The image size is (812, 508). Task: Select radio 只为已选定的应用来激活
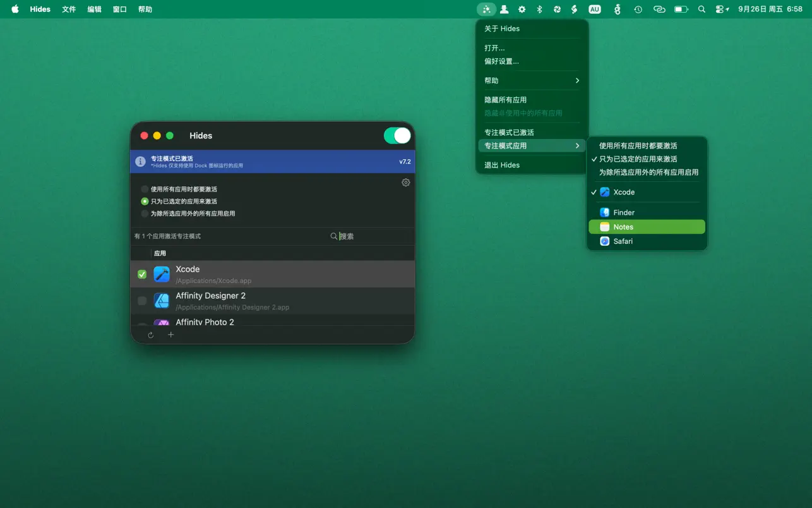pyautogui.click(x=145, y=202)
